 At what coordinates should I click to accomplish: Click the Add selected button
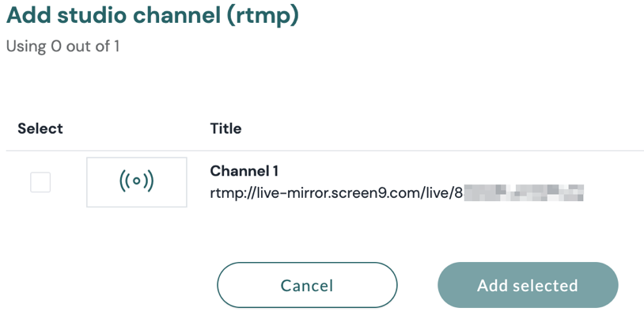[x=528, y=285]
